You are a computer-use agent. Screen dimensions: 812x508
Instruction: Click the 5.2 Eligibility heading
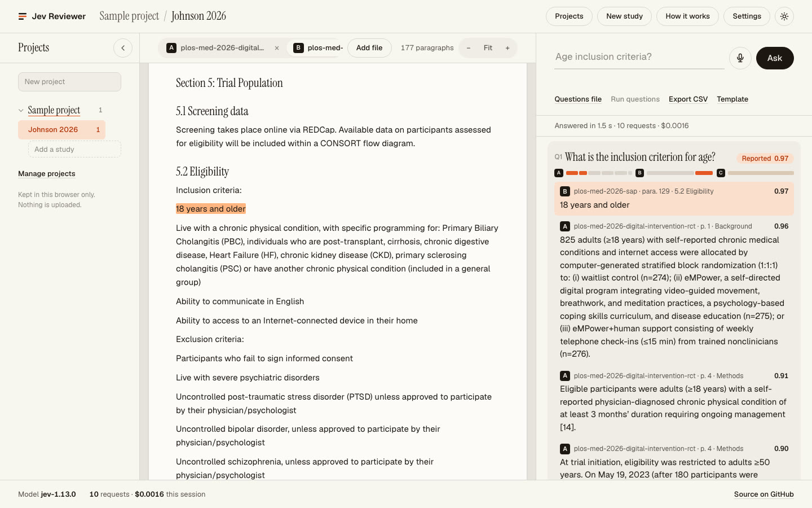click(x=202, y=172)
